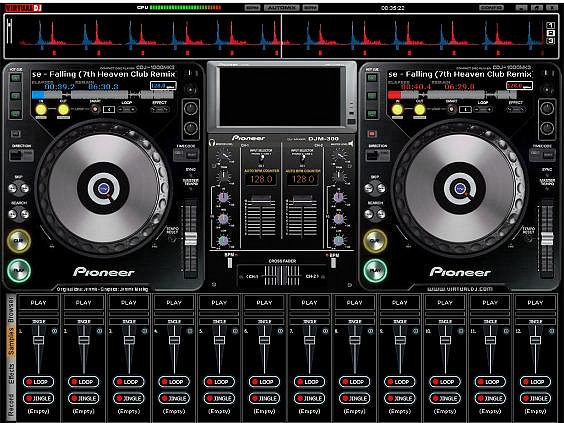
Task: Click right deck middle hot cue button
Action: [372, 96]
